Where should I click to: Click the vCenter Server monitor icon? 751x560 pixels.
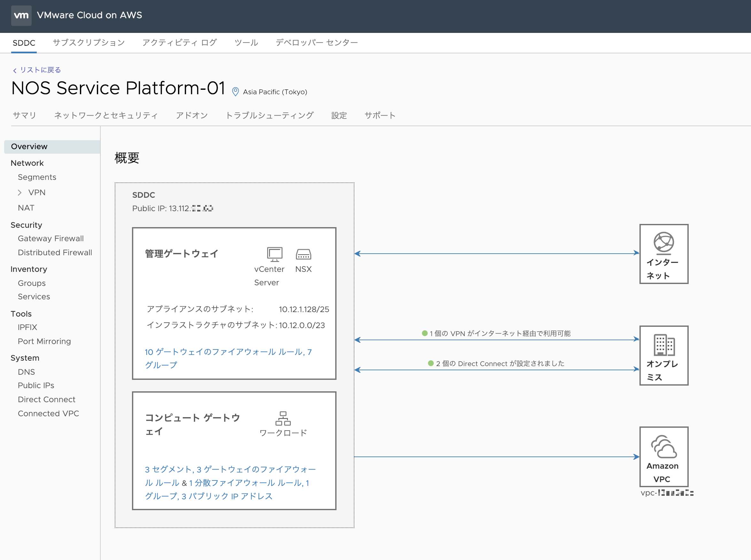point(274,254)
